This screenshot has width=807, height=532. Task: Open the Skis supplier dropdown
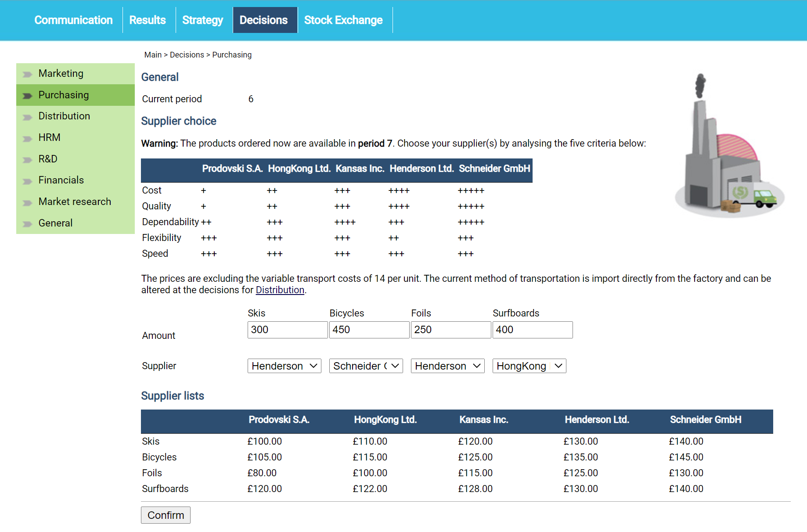(284, 366)
